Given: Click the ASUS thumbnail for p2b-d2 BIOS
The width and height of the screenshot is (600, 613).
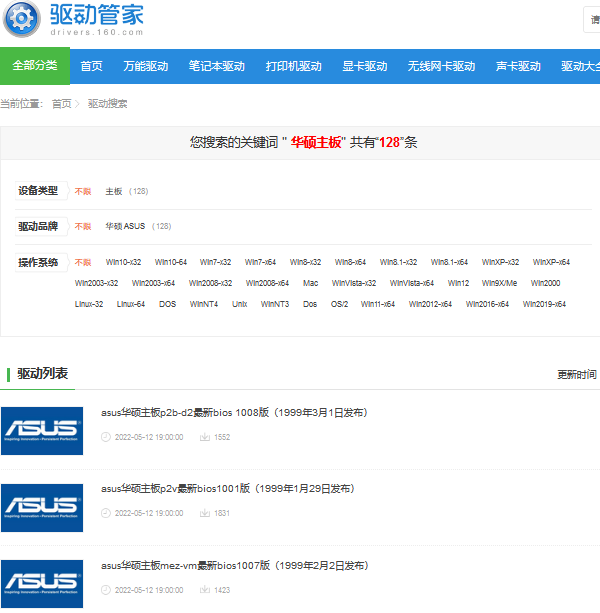Looking at the screenshot, I should point(42,430).
